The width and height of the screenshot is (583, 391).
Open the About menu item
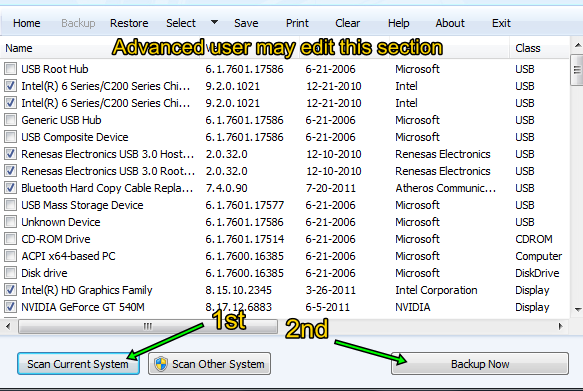click(x=450, y=23)
